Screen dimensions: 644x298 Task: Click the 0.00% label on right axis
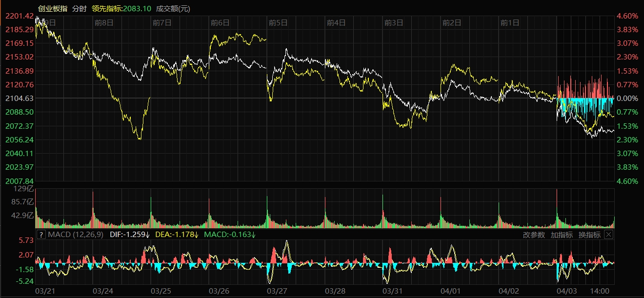[x=628, y=98]
